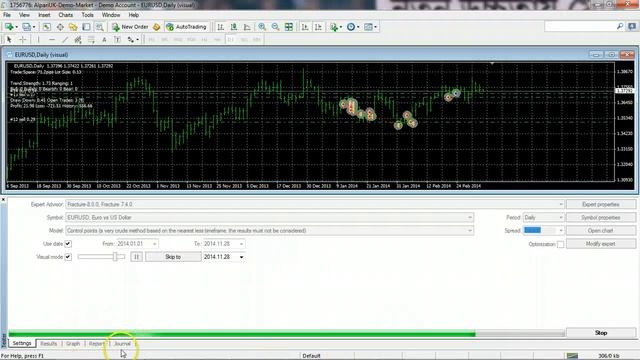640x360 pixels.
Task: Open the File menu
Action: point(7,15)
